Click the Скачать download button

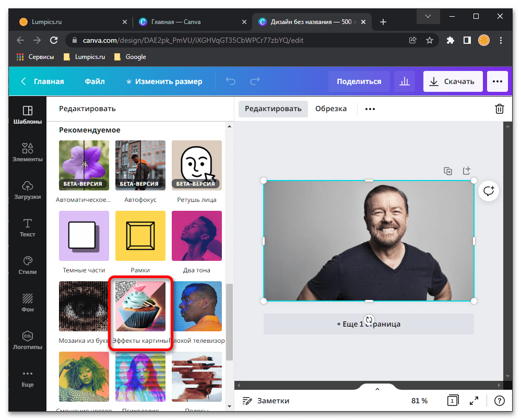452,81
